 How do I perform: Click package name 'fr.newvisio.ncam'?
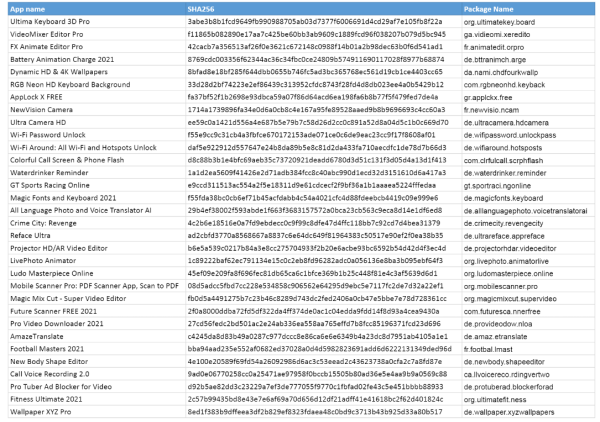[491, 111]
